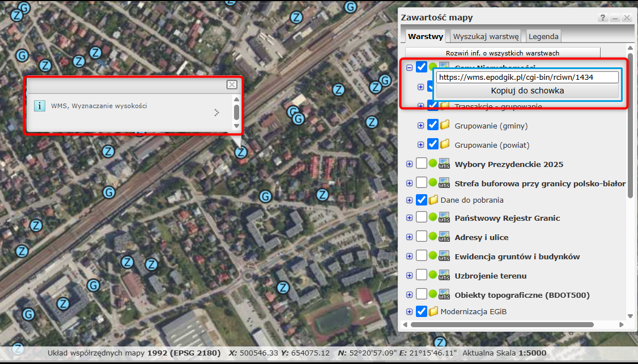Viewport: 638px width, 364px height.
Task: Click the folder icon beside Grupowanie (gminy)
Action: (445, 125)
